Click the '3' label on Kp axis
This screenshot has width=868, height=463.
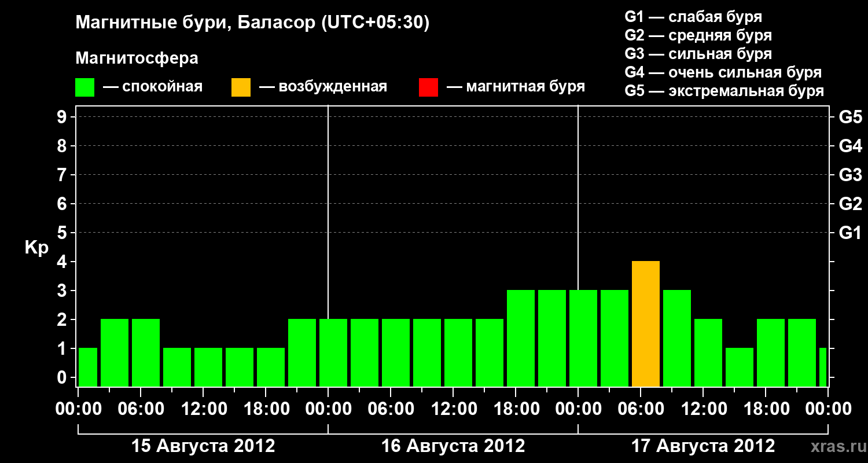63,291
